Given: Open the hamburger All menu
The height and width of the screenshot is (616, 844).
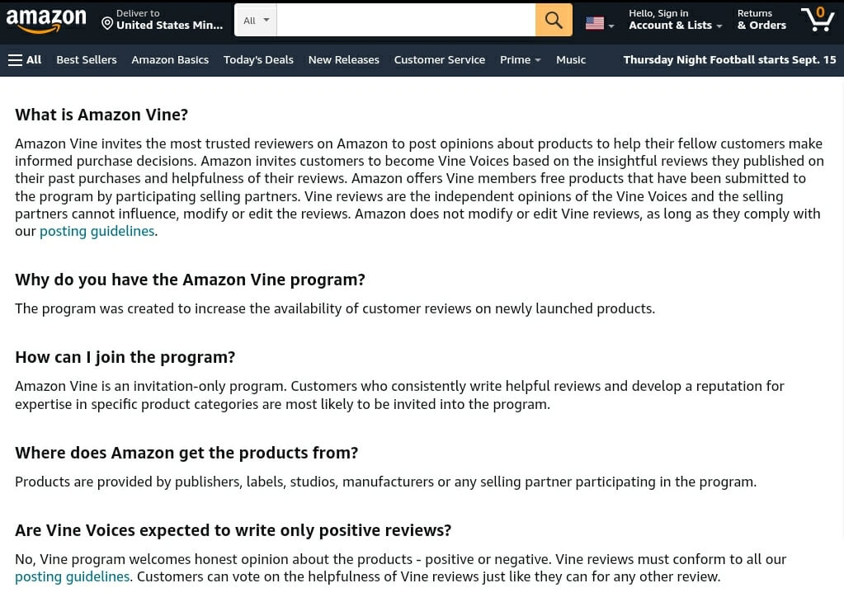Looking at the screenshot, I should click(25, 59).
